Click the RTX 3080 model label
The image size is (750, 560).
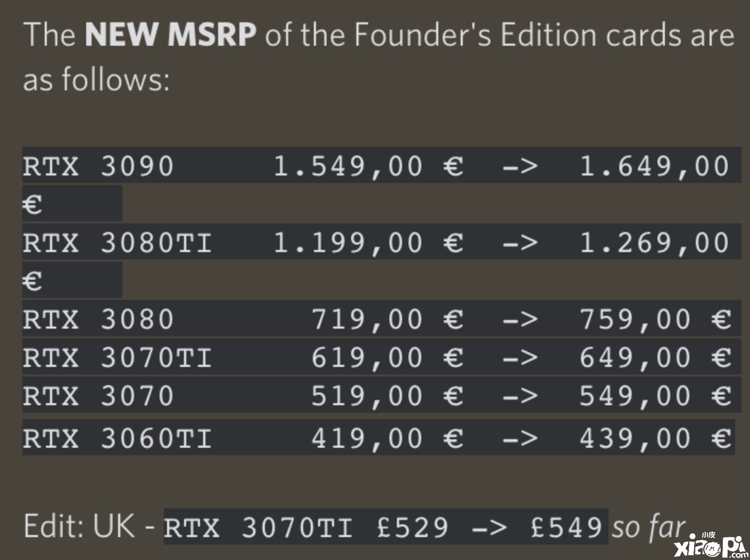click(x=98, y=319)
